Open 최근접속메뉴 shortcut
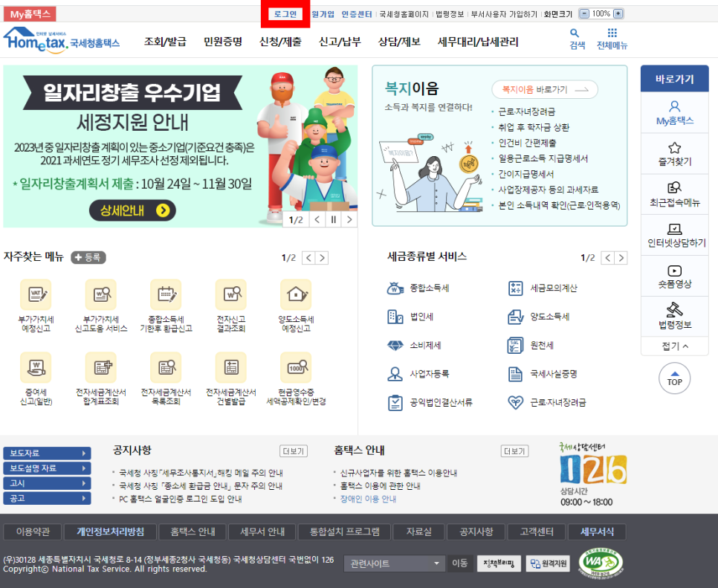 674,195
